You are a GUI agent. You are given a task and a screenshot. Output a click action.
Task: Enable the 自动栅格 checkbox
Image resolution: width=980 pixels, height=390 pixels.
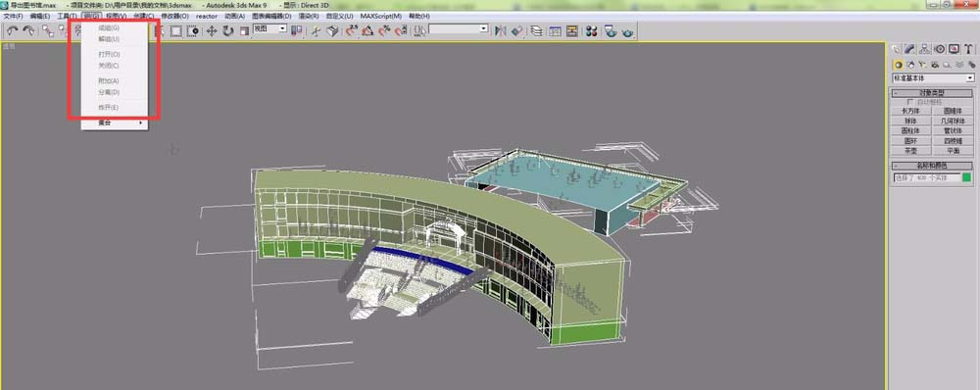coord(910,102)
